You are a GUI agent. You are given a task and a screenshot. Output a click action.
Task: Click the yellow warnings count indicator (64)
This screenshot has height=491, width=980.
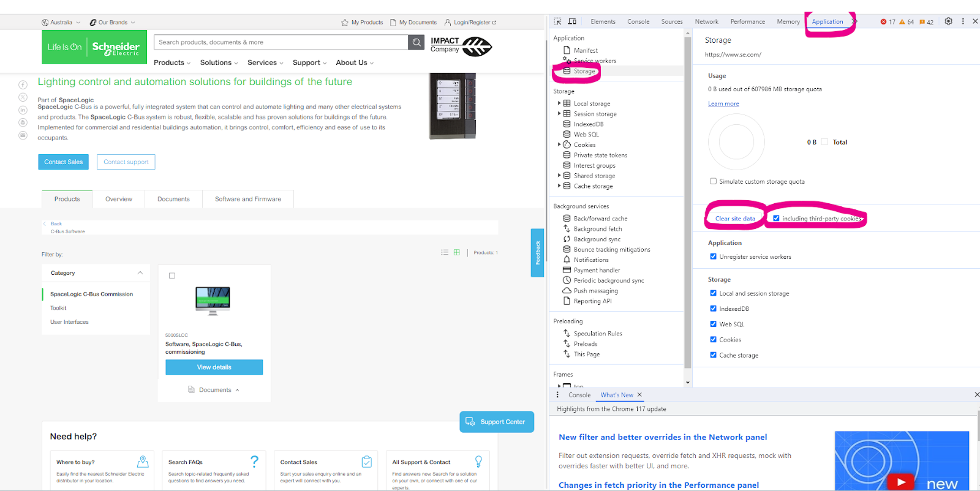(x=907, y=22)
